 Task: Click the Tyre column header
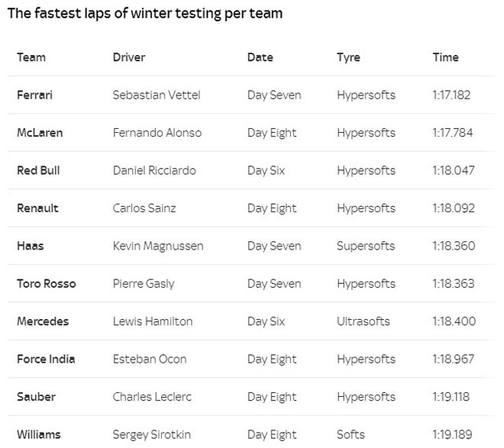(348, 57)
